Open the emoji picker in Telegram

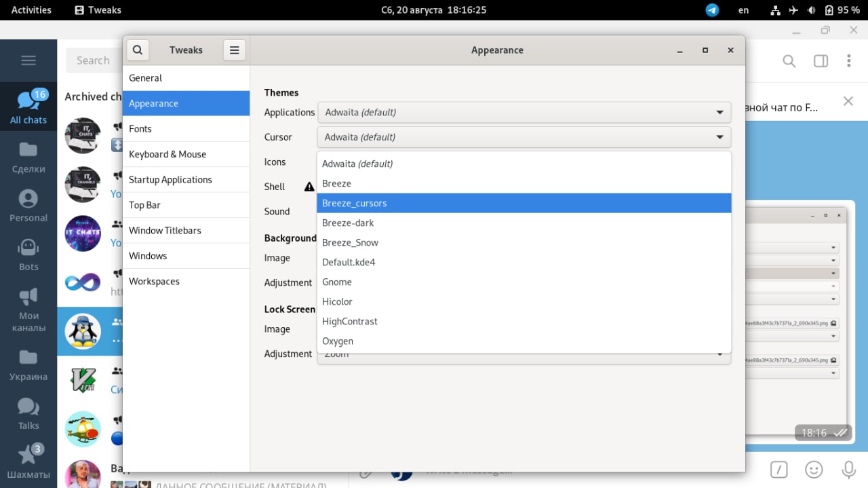pyautogui.click(x=814, y=469)
